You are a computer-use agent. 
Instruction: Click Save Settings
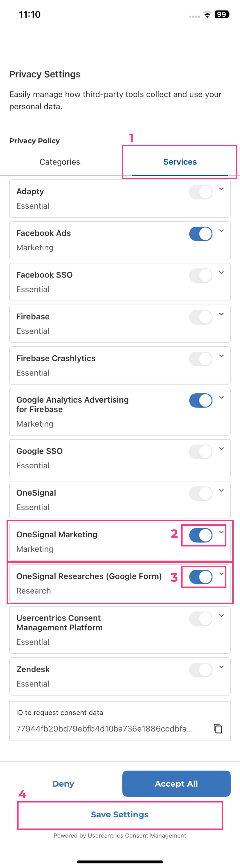[x=120, y=814]
